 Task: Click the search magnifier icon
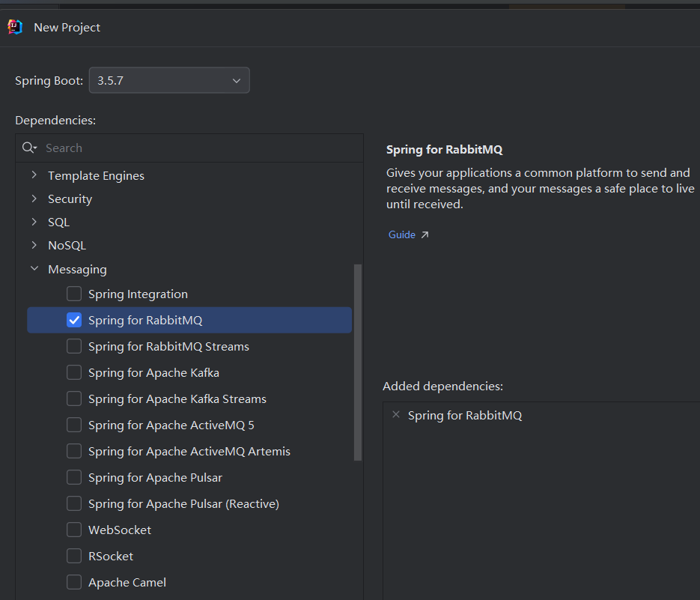[29, 148]
